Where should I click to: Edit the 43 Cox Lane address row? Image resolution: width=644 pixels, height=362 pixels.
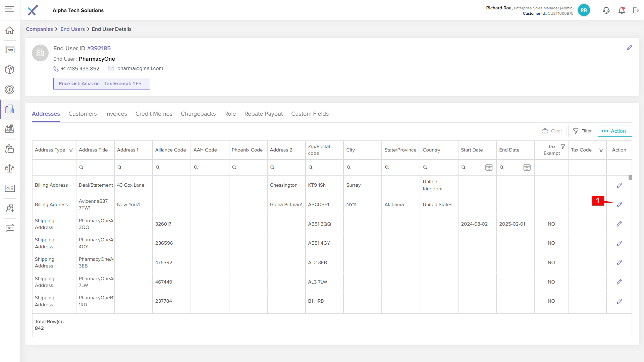coord(619,185)
